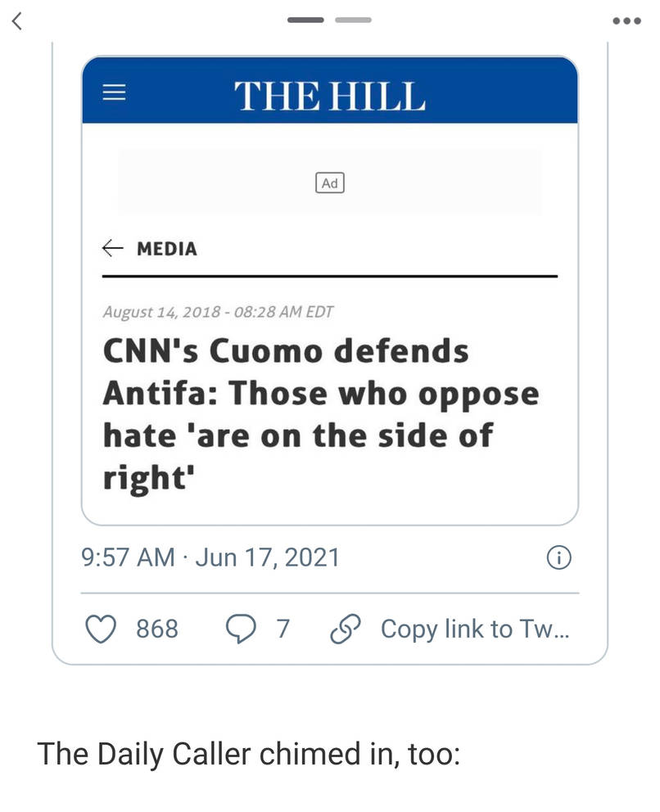Image resolution: width=660 pixels, height=812 pixels.
Task: Open the Cuomo defends Antifa headline
Action: tap(321, 413)
